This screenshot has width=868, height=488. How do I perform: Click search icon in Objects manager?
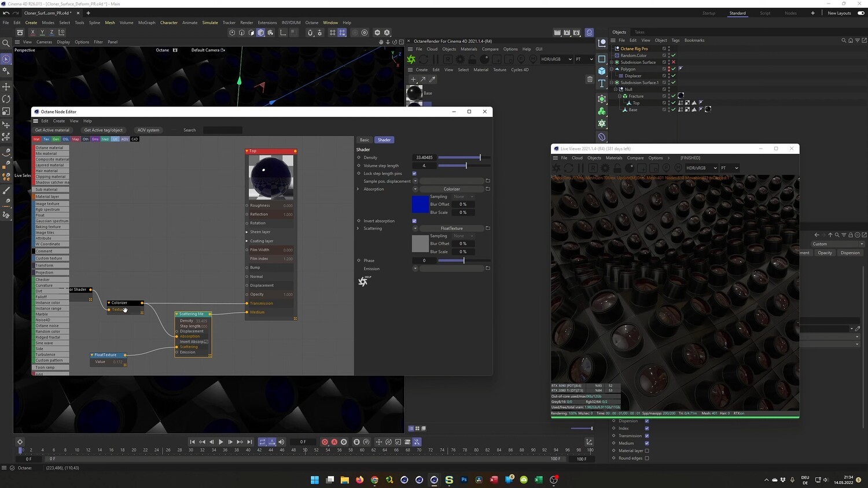click(844, 40)
